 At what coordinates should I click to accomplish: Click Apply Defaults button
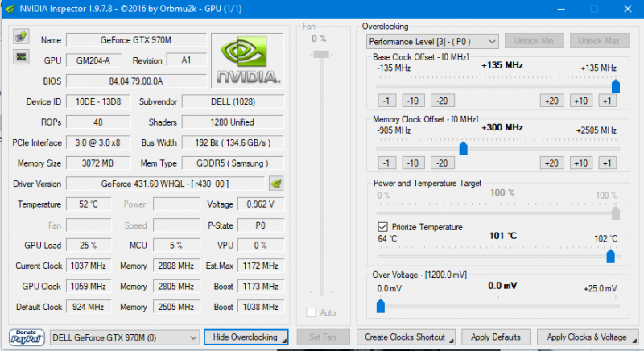pyautogui.click(x=496, y=337)
